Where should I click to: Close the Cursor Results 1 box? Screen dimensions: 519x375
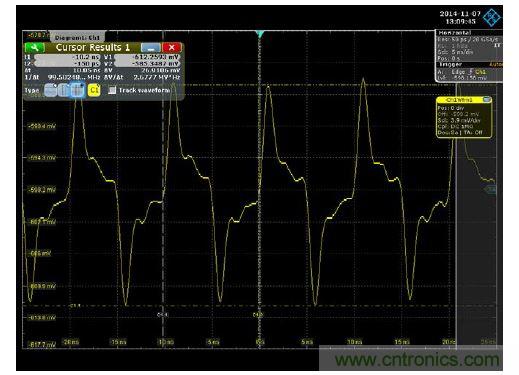(x=172, y=48)
